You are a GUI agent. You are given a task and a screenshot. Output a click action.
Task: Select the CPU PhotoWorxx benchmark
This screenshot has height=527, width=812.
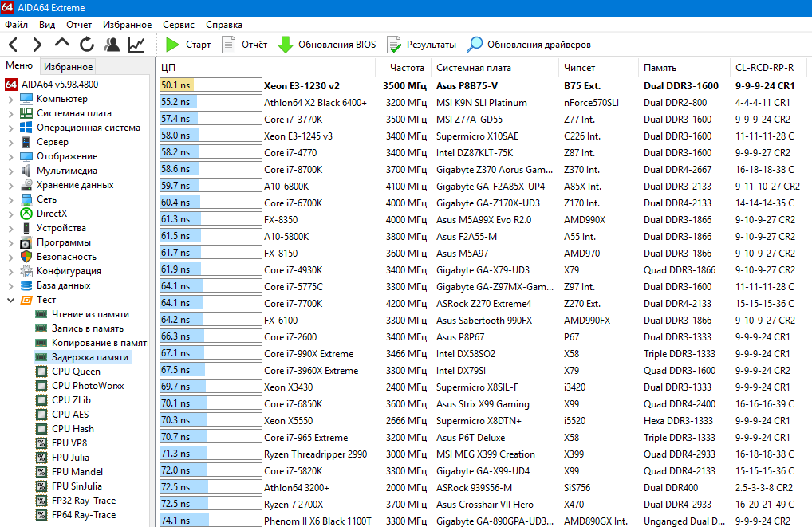pos(80,386)
